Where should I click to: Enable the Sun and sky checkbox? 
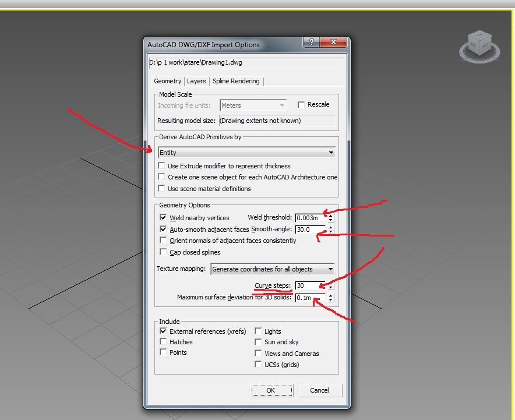point(258,342)
